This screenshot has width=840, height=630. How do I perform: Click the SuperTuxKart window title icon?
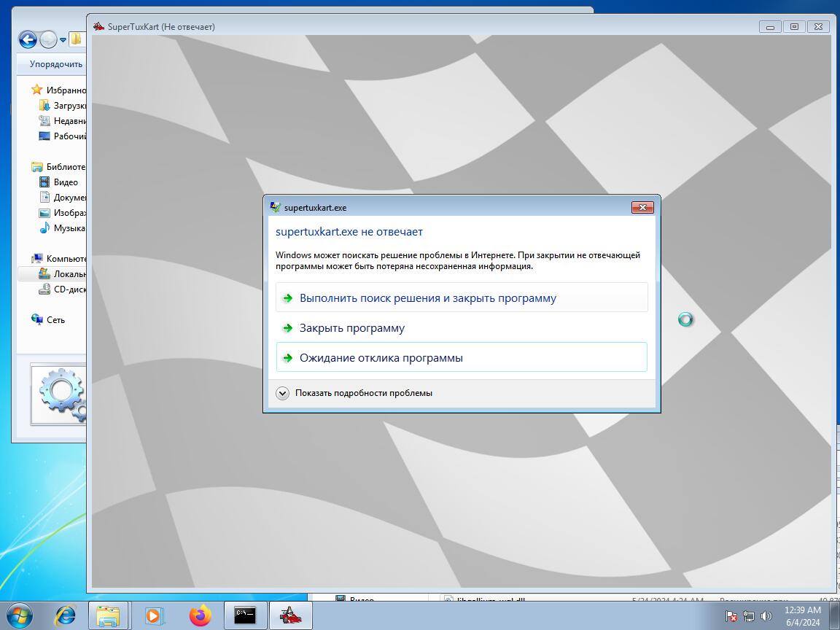pos(98,26)
